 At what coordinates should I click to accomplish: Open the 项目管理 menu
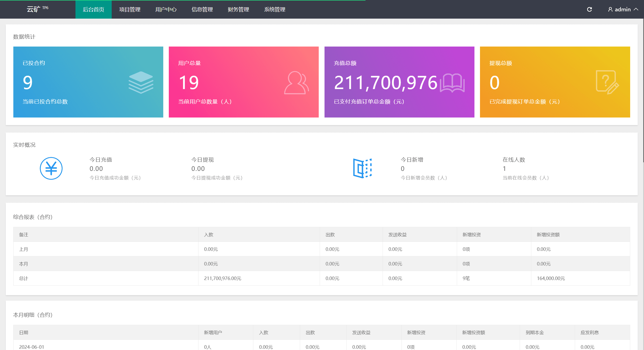[130, 10]
